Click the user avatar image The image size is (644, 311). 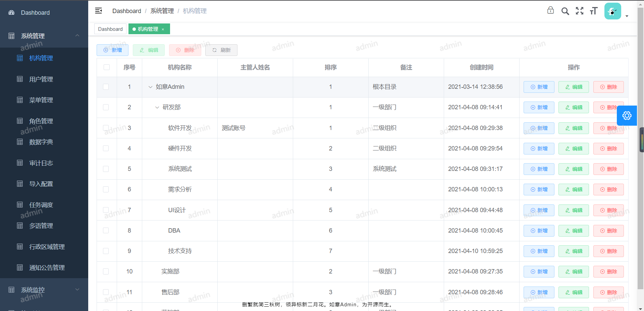(613, 11)
